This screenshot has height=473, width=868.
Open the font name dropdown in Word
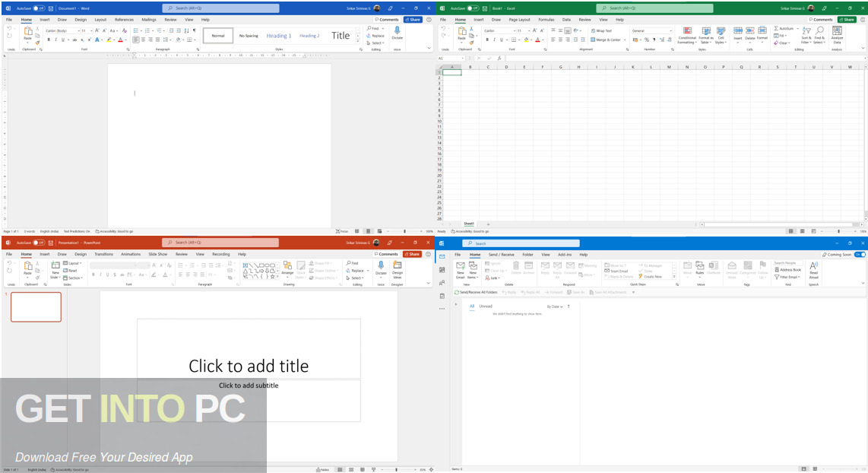(78, 31)
